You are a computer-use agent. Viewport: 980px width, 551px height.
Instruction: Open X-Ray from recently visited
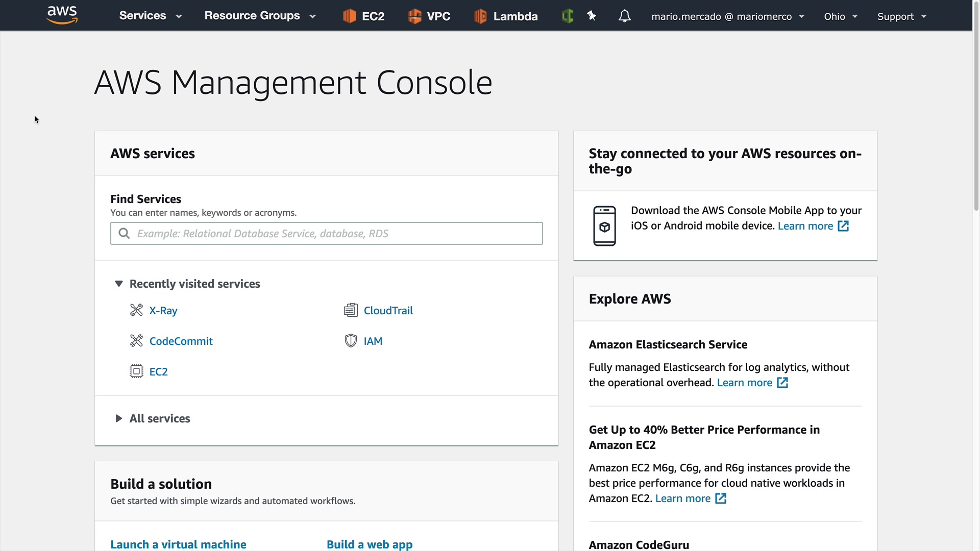pyautogui.click(x=163, y=310)
